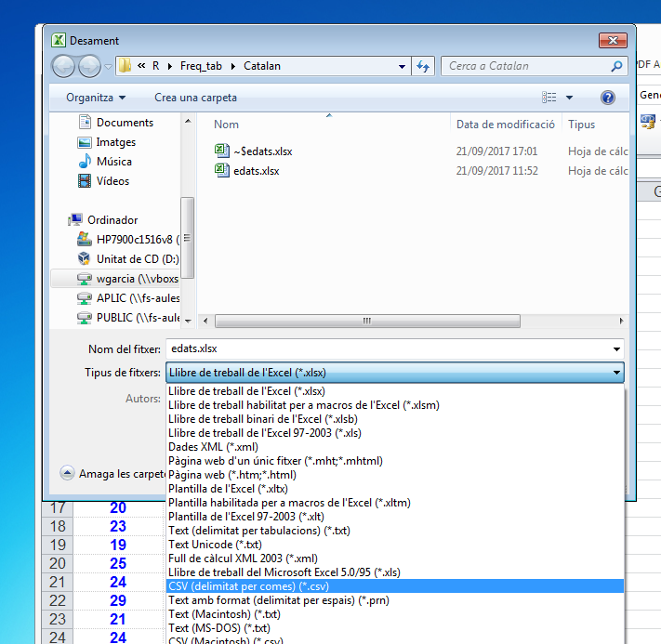
Task: Select CSV (delimitat per comes) (*.csv) format
Action: click(x=395, y=586)
